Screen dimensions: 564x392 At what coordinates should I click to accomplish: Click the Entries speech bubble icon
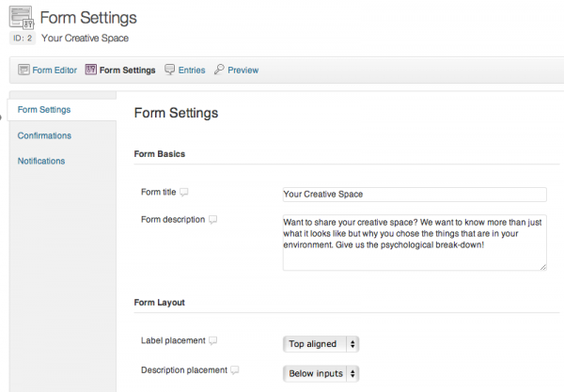point(169,69)
